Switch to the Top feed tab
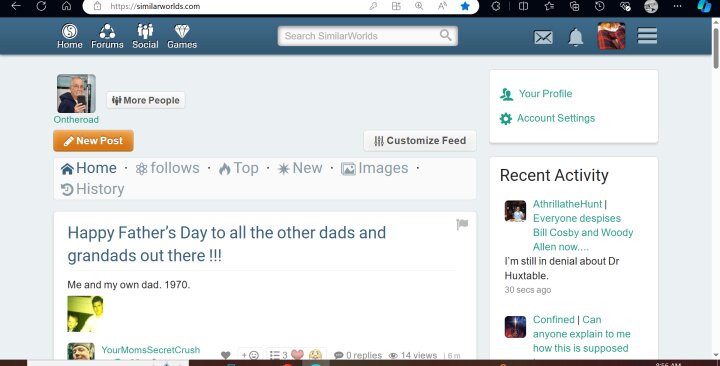 (x=239, y=168)
